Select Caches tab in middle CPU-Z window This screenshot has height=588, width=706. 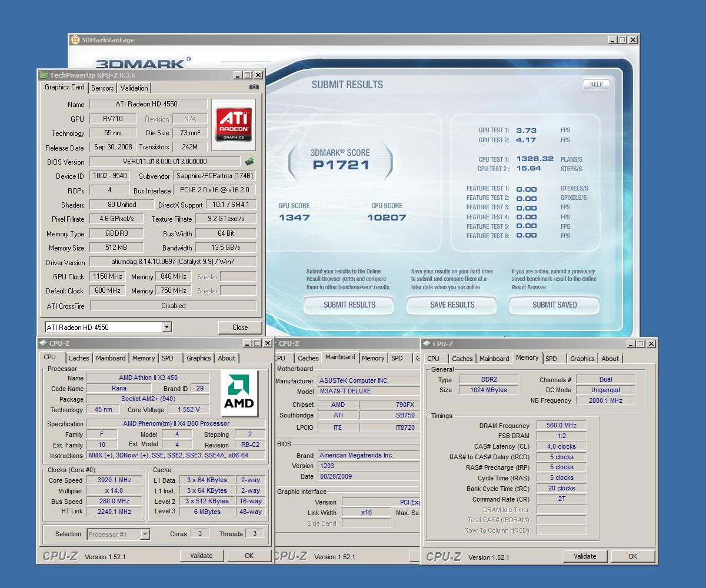coord(308,358)
